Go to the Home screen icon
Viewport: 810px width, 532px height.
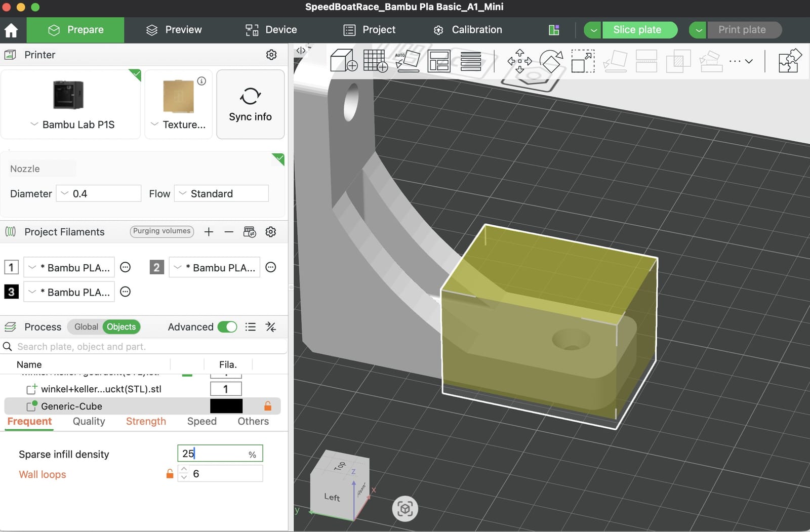click(11, 30)
